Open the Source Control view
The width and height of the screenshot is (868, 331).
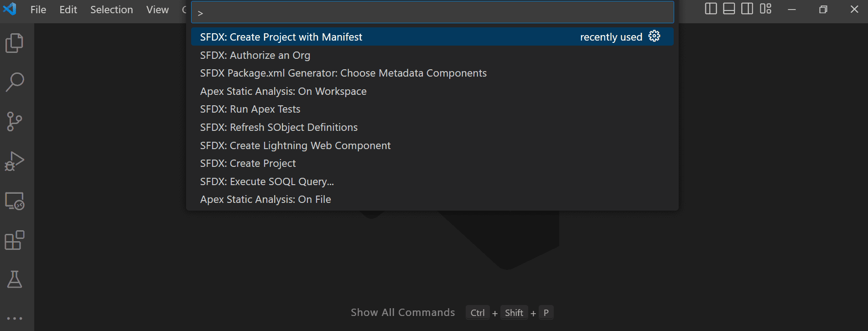pyautogui.click(x=15, y=122)
